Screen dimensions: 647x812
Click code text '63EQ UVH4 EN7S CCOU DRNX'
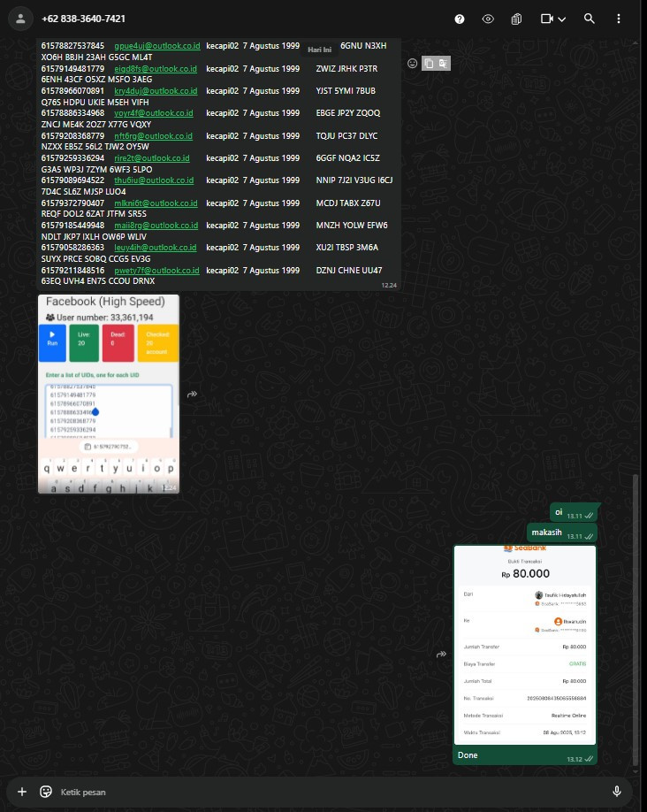point(98,280)
